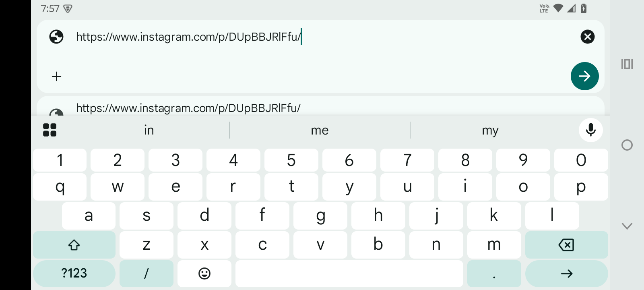The width and height of the screenshot is (644, 290).
Task: Clear the URL text with the X icon
Action: pos(587,37)
